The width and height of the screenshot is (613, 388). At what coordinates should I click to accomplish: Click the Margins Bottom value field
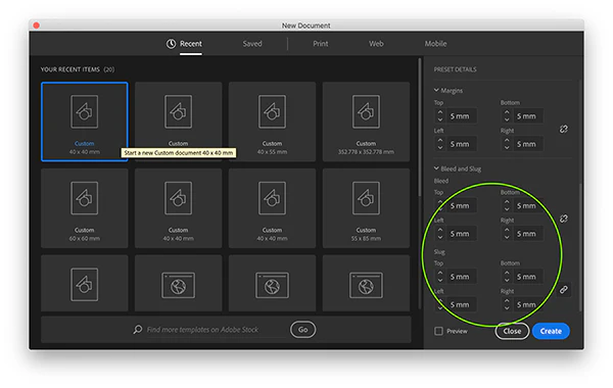(528, 116)
